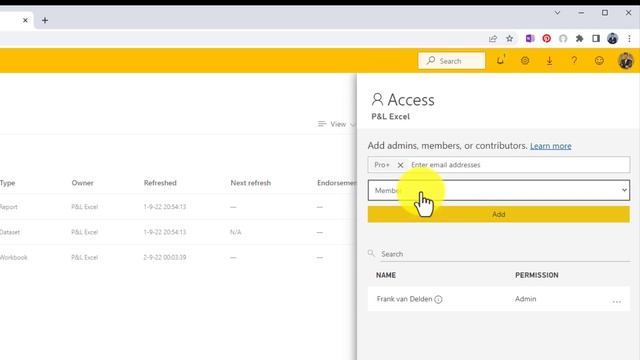640x360 pixels.
Task: Click the Admin permission for Frank van Delden
Action: pos(525,299)
